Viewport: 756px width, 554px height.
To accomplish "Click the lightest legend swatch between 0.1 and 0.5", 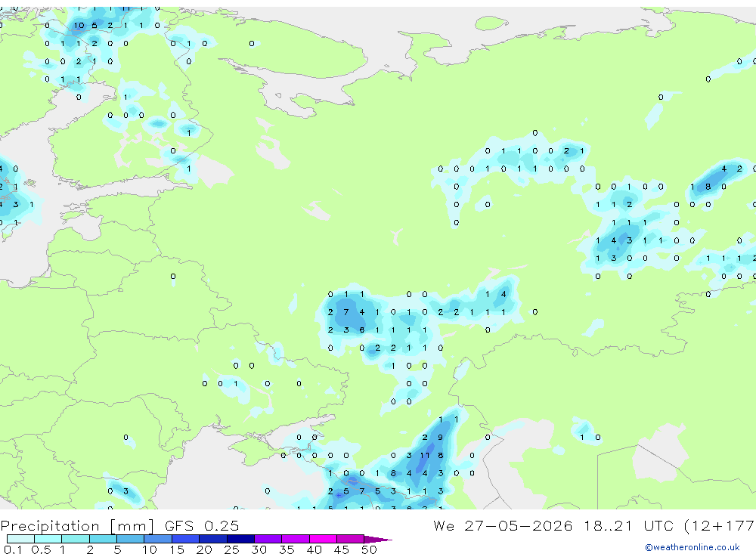I will pos(20,539).
